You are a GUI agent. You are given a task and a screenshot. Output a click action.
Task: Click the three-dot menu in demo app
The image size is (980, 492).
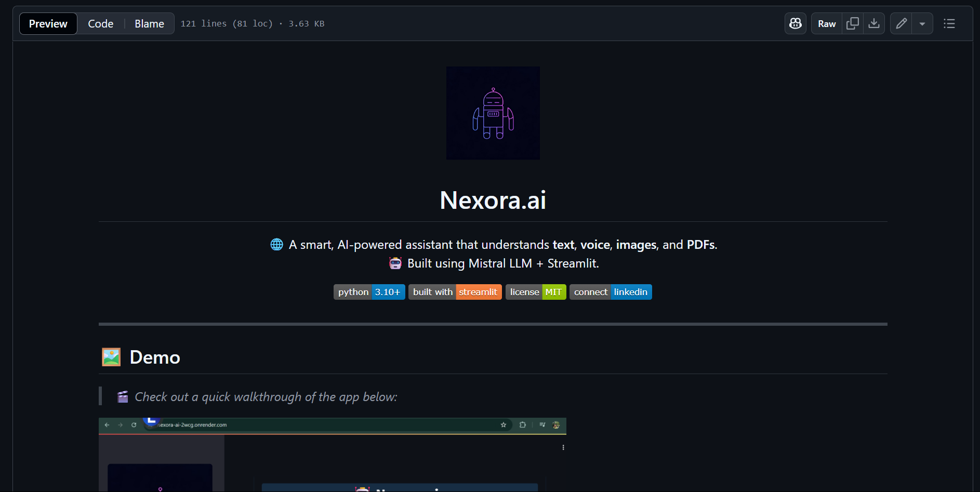[563, 447]
